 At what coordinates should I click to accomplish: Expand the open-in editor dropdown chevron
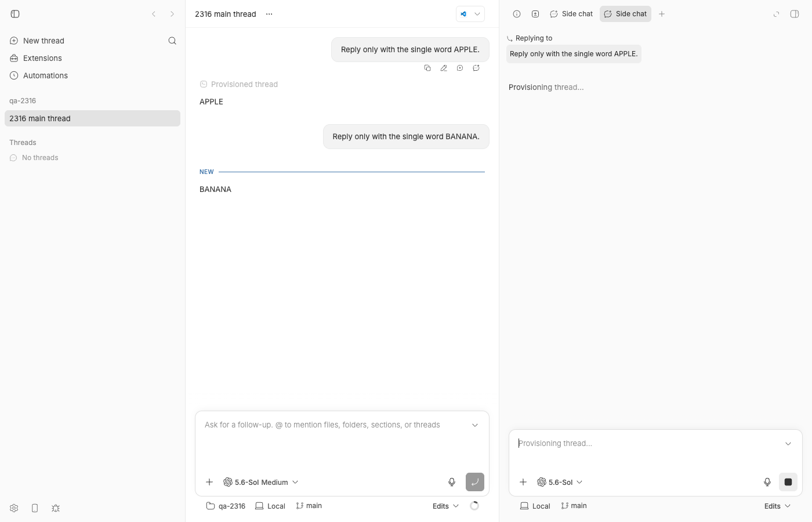point(477,14)
